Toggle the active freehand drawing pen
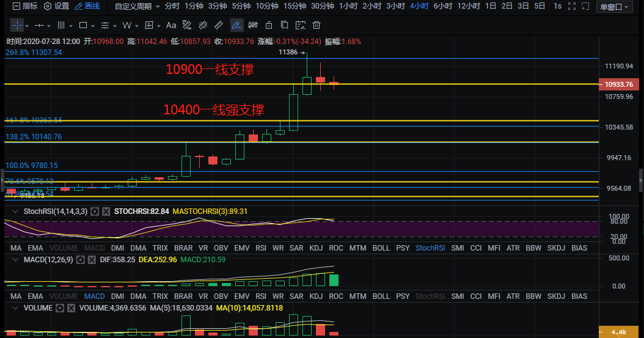Screen dimensions: 644x338 coord(236,26)
